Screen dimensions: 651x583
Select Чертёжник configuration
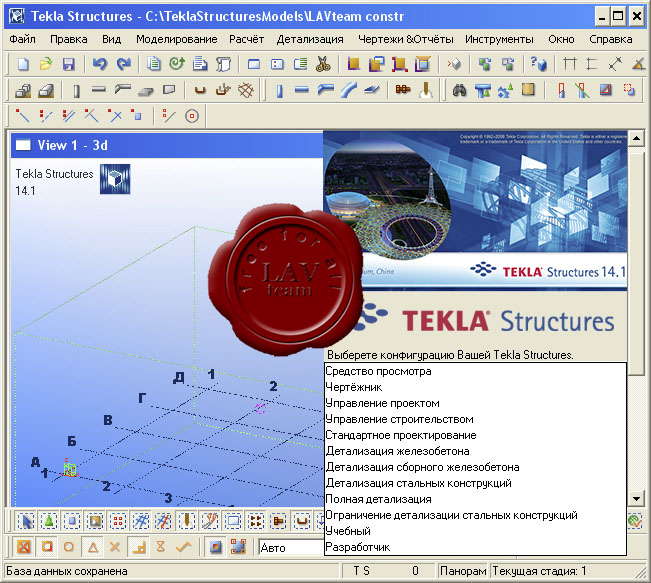click(475, 387)
